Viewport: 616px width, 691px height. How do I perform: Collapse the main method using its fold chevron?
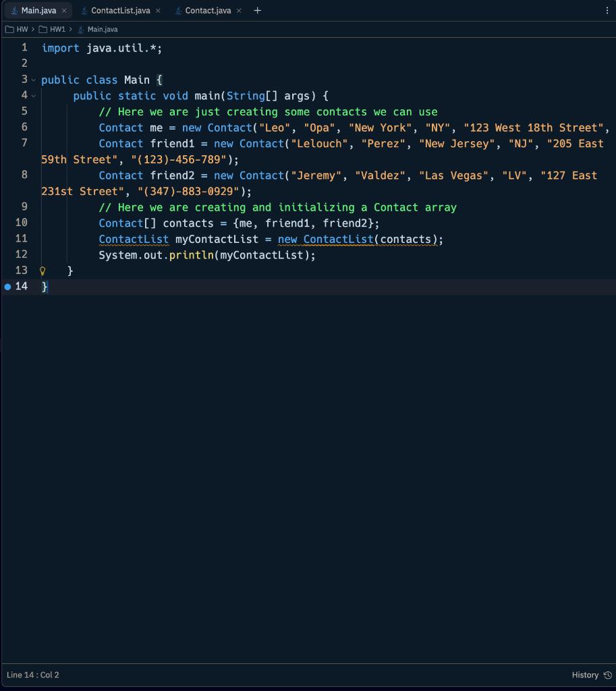[33, 95]
